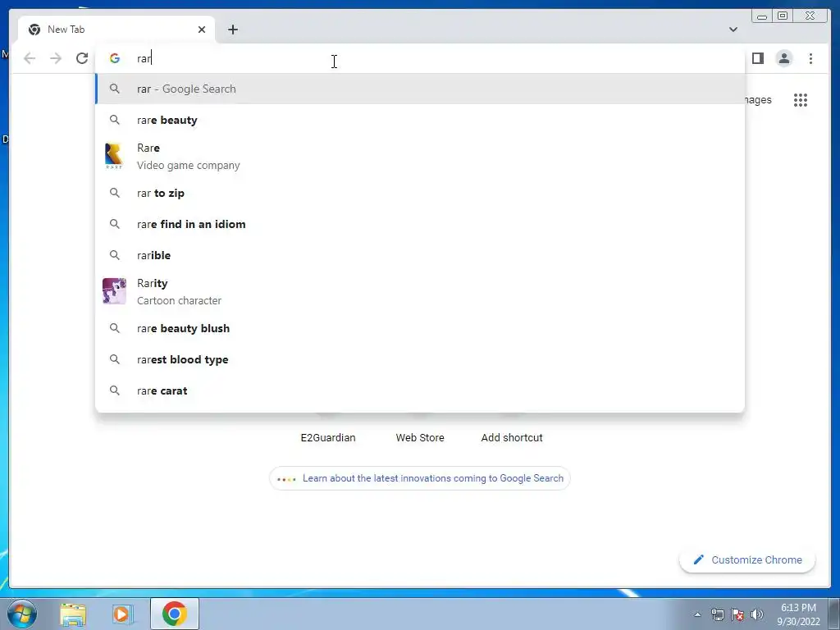The image size is (840, 630).
Task: Click the network tray icon
Action: (717, 615)
